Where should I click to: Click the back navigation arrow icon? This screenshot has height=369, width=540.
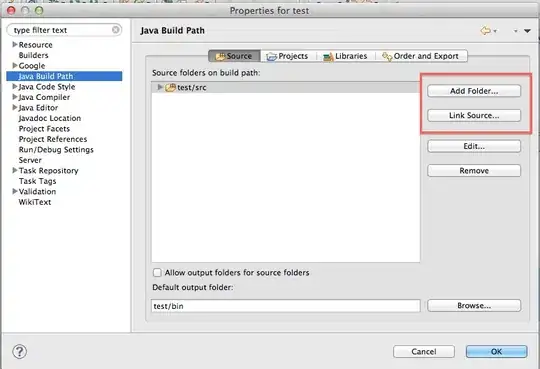coord(485,31)
